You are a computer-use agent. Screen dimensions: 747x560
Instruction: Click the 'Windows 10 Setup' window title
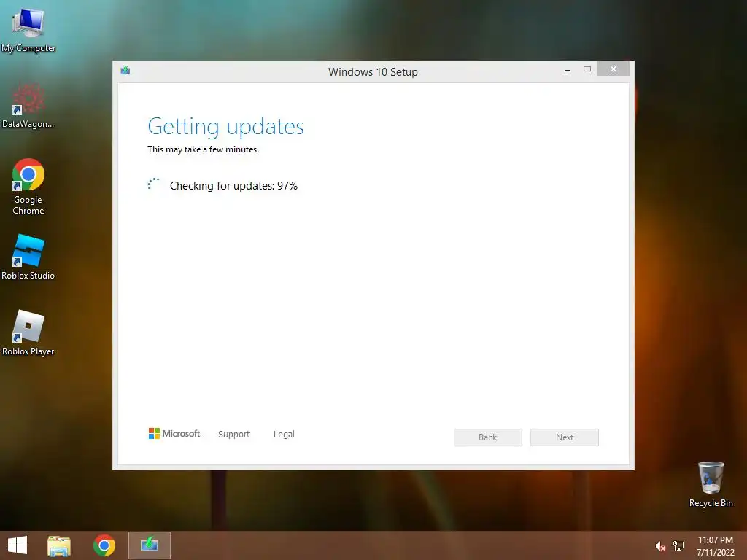(x=373, y=72)
